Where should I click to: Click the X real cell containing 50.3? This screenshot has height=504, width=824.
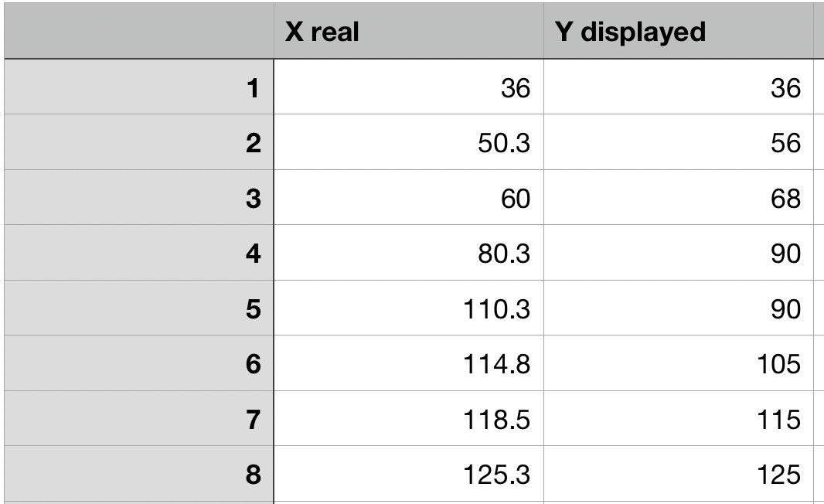coord(408,144)
